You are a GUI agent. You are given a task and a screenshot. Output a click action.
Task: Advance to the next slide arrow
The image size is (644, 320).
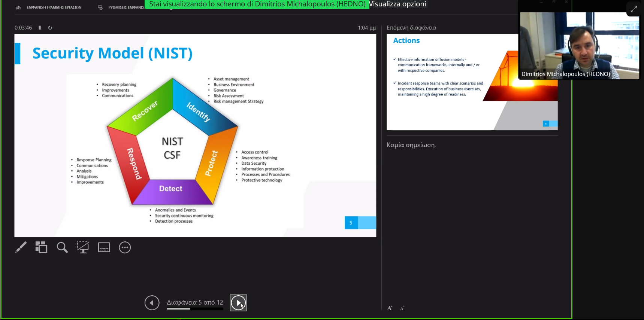pyautogui.click(x=238, y=303)
